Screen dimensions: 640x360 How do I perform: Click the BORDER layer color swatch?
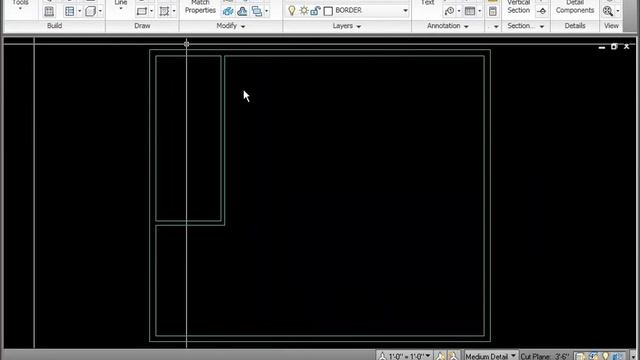(328, 11)
